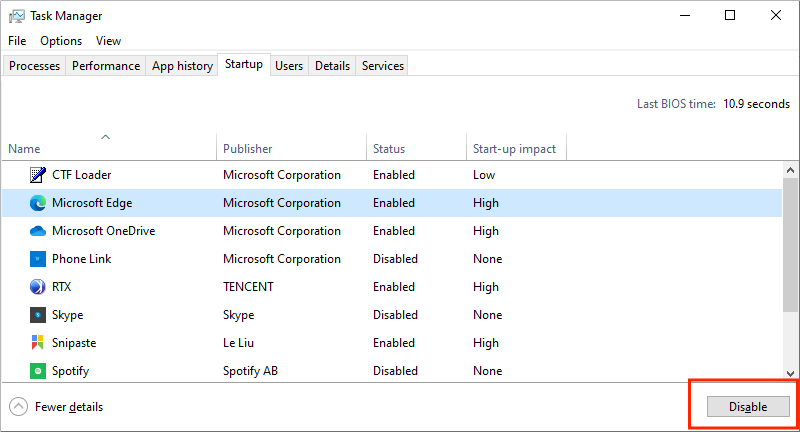Viewport: 800px width, 432px height.
Task: Select the Spotify name text
Action: click(70, 371)
